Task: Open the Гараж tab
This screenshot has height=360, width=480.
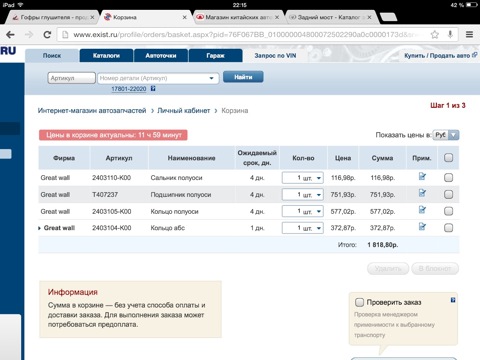Action: [215, 56]
